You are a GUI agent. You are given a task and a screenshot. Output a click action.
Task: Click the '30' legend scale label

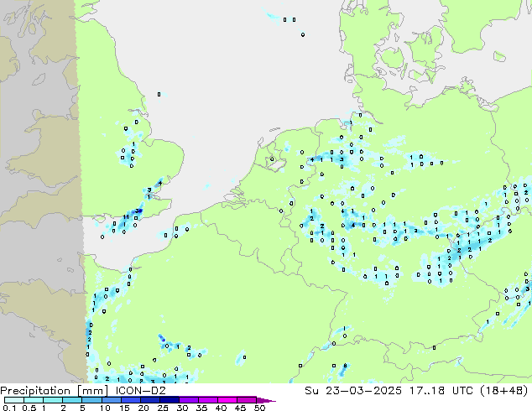pos(182,408)
